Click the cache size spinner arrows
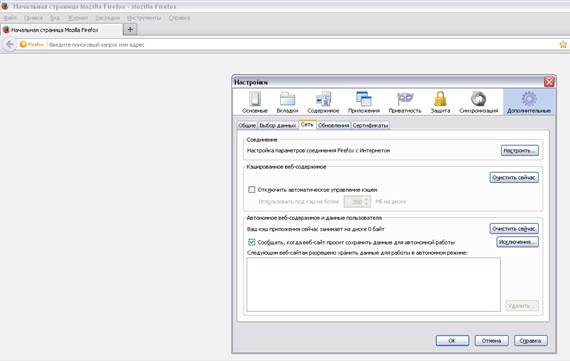The image size is (570, 361). [366, 201]
